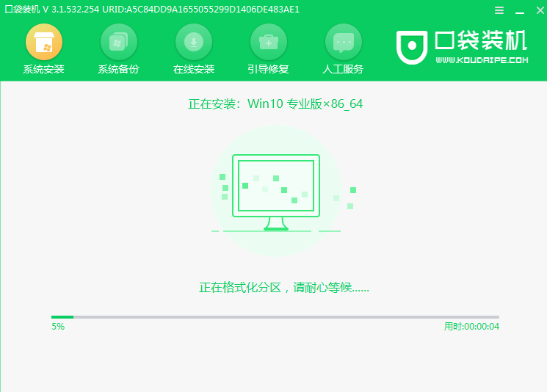Click the 5% progress label
Viewport: 547px width, 392px height.
(58, 327)
